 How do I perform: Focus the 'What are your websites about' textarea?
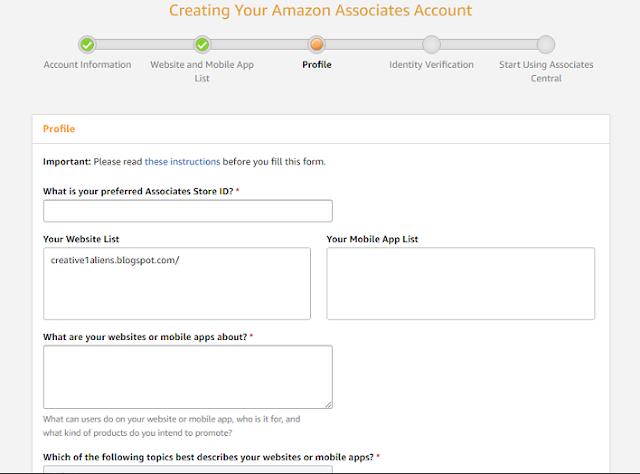coord(188,377)
